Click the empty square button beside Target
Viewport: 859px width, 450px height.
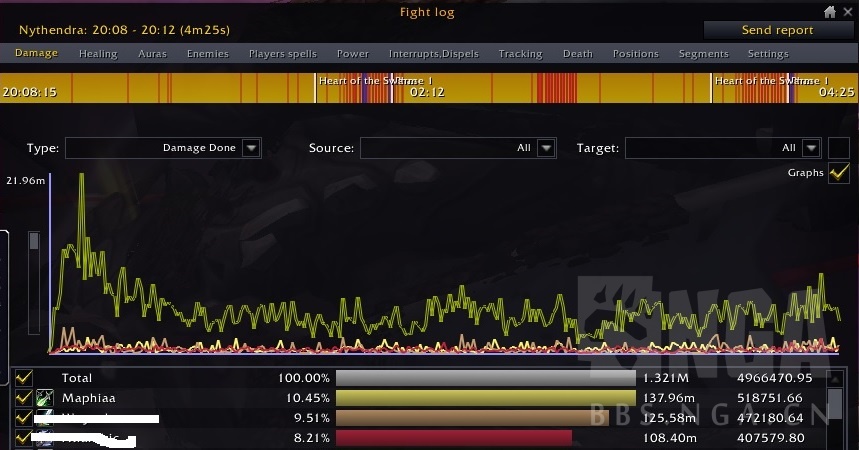[839, 148]
